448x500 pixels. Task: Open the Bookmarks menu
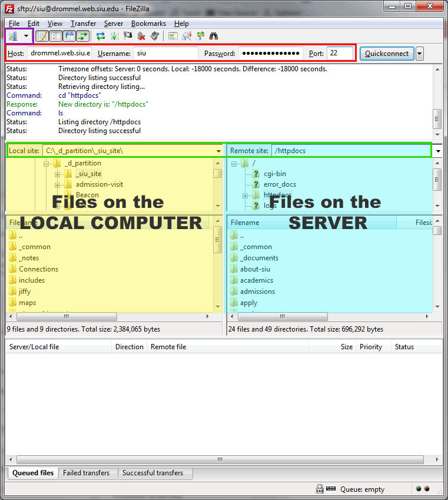[148, 24]
